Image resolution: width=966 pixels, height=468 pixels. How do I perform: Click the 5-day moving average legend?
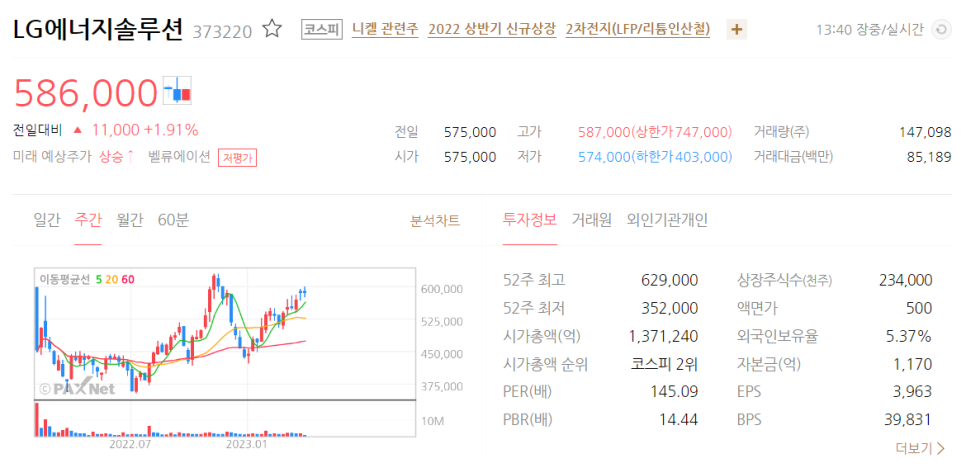click(x=98, y=280)
